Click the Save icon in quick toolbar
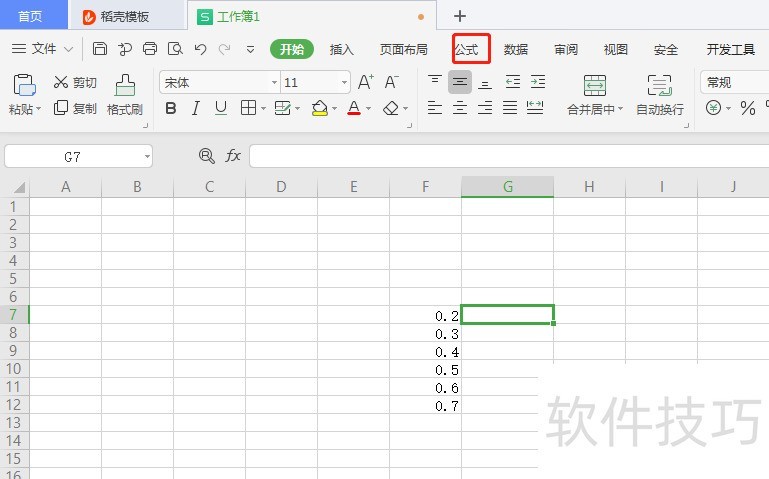The image size is (769, 479). [100, 49]
